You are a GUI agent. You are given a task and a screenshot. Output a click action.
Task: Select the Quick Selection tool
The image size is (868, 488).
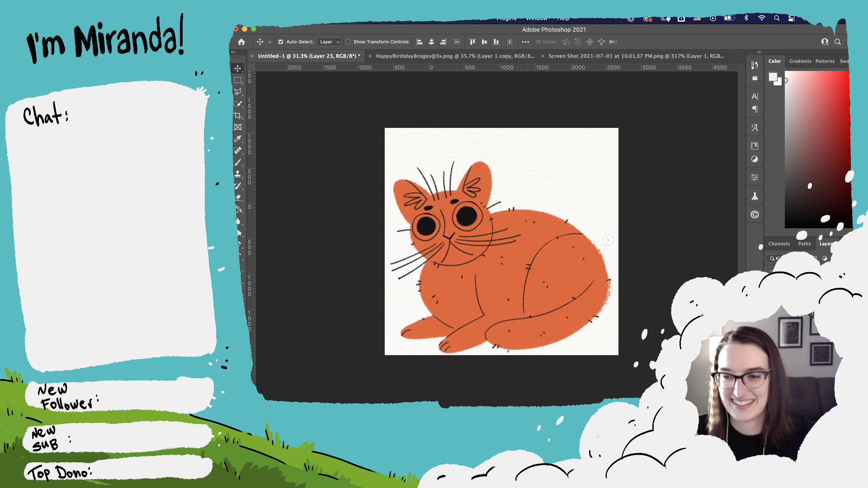coord(237,103)
